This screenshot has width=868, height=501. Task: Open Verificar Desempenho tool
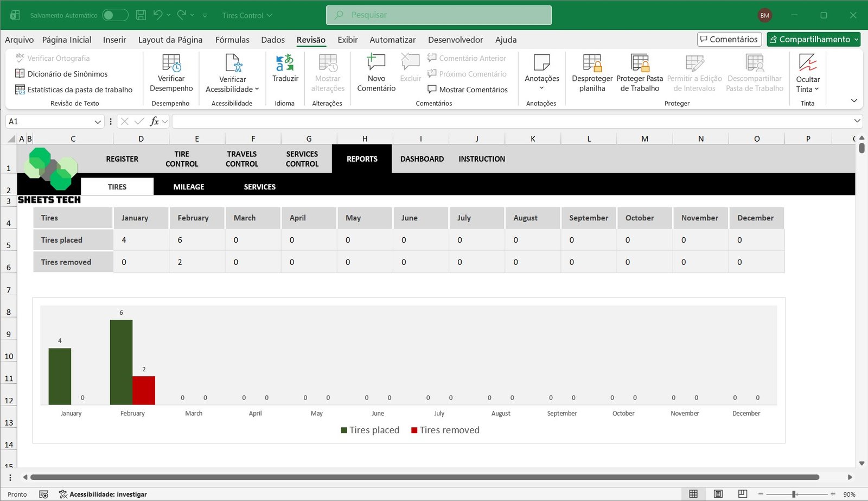(x=171, y=64)
